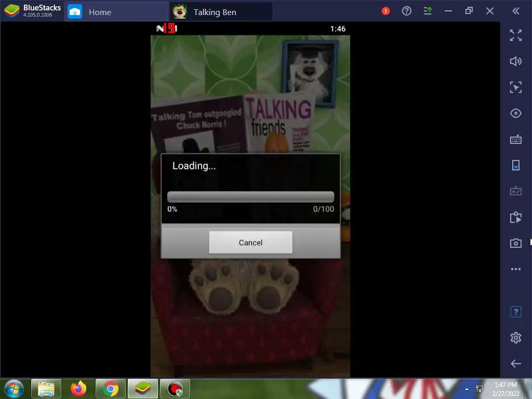Click the Ben portrait on wall
This screenshot has height=399, width=532.
pyautogui.click(x=310, y=73)
